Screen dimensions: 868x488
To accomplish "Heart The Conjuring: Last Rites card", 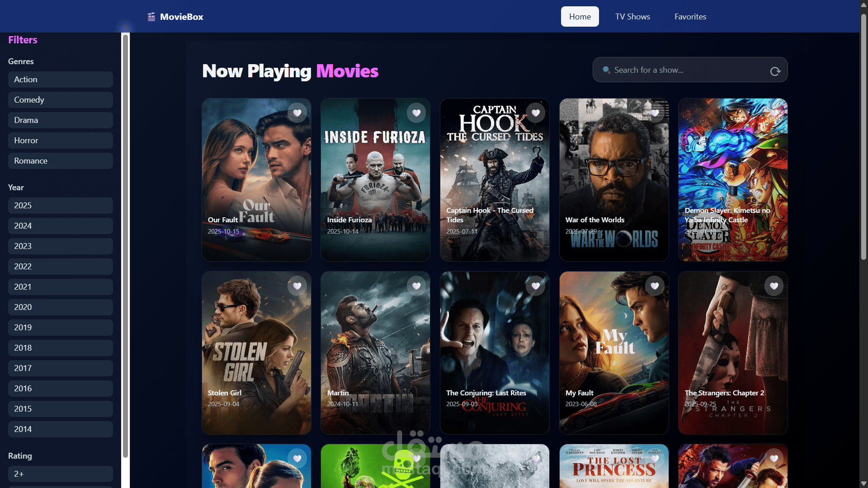I will coord(536,286).
